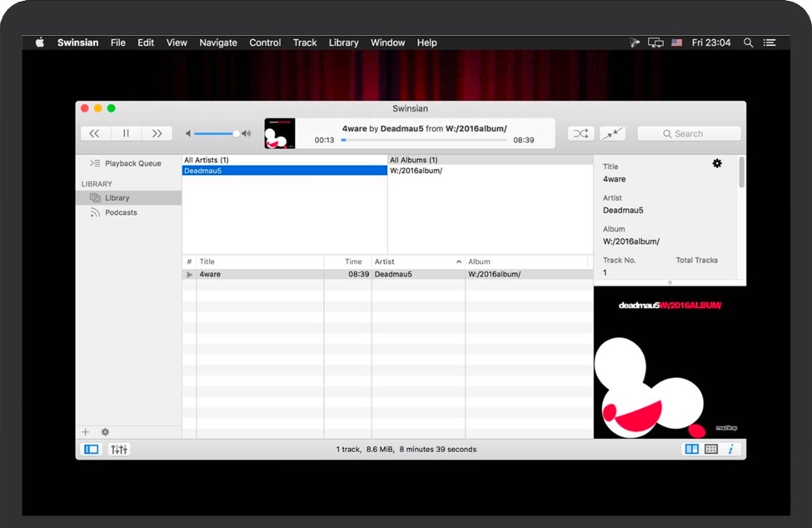The height and width of the screenshot is (528, 812).
Task: Open the track info gear menu
Action: (x=717, y=163)
